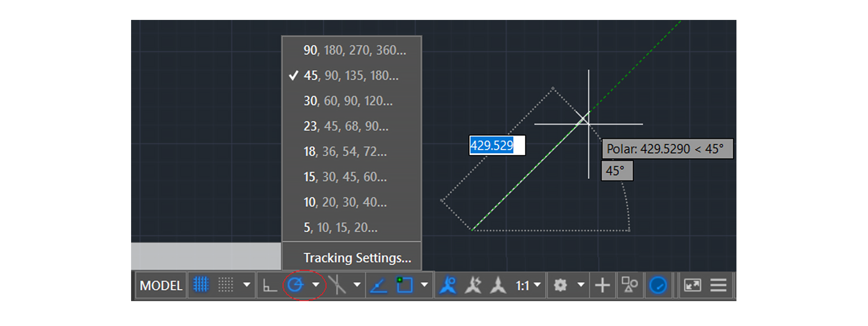Toggle Show Annotation Objects icon

[448, 285]
